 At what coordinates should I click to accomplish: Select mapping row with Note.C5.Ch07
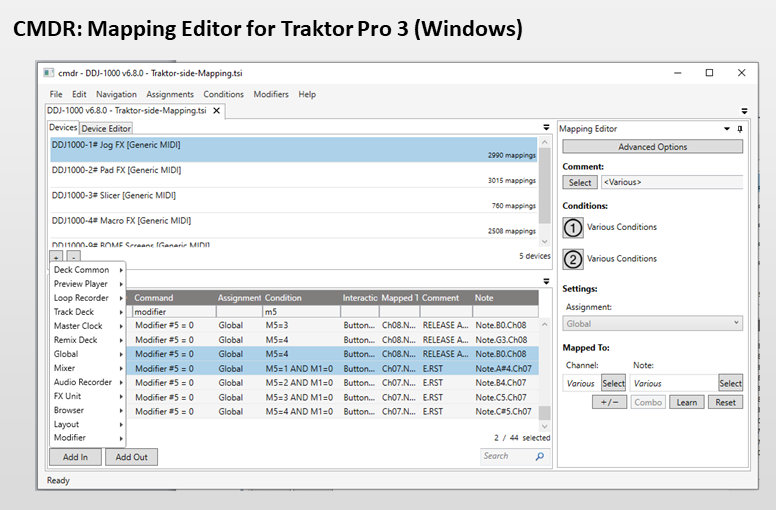332,397
